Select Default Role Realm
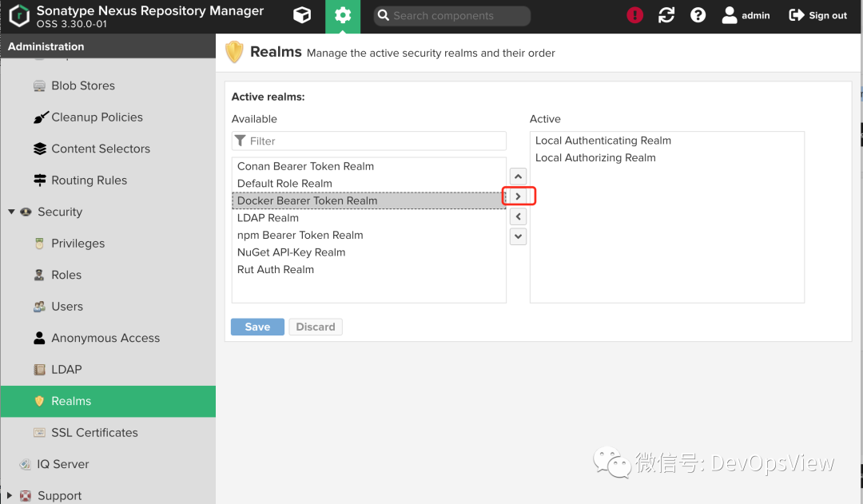The width and height of the screenshot is (863, 504). pyautogui.click(x=368, y=183)
